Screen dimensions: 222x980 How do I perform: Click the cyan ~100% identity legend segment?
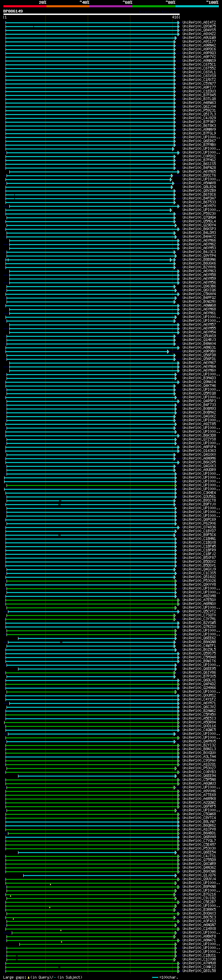coord(197,6)
